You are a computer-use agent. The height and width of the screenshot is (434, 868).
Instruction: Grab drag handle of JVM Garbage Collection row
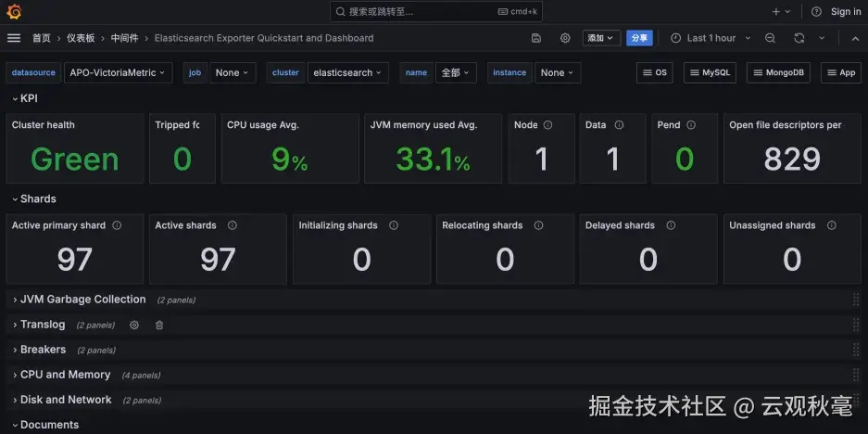click(856, 300)
